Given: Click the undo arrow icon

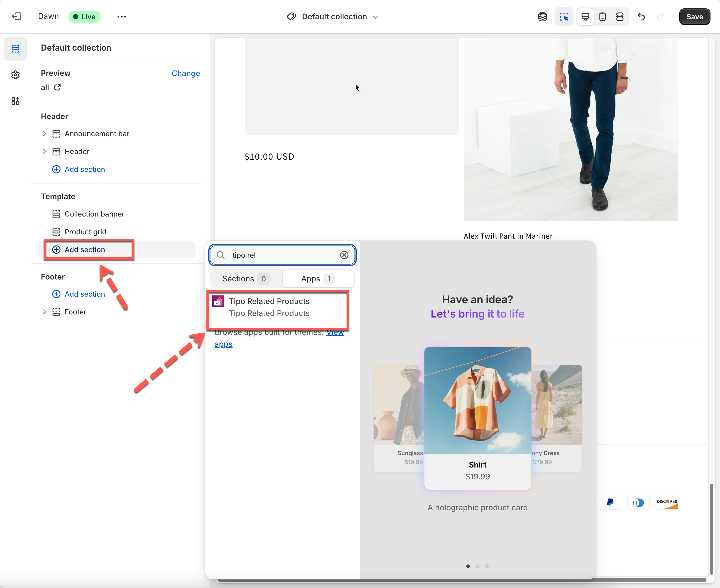Looking at the screenshot, I should point(641,17).
